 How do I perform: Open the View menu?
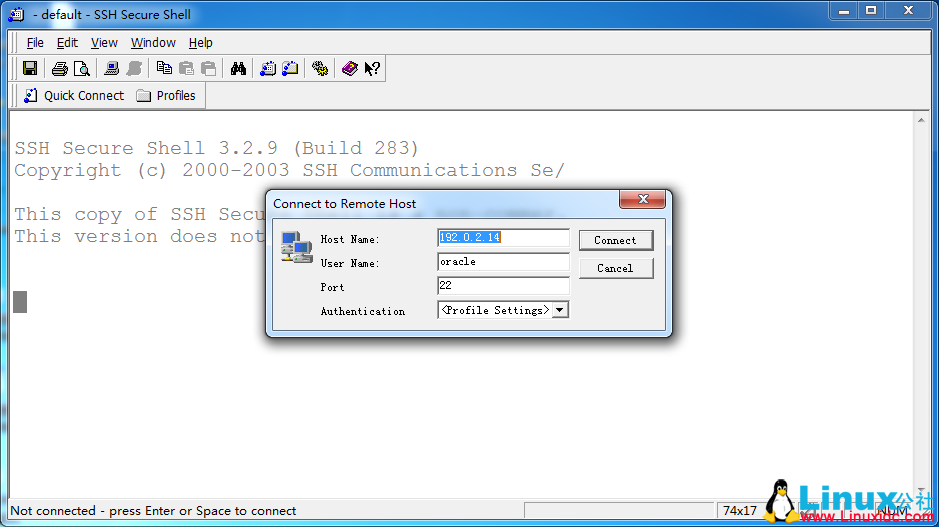pos(104,43)
